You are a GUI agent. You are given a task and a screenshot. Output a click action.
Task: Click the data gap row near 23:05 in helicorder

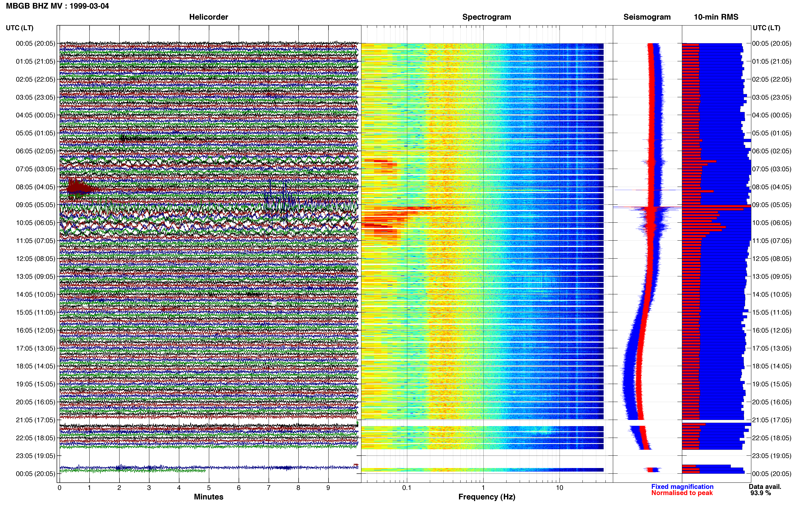[209, 456]
